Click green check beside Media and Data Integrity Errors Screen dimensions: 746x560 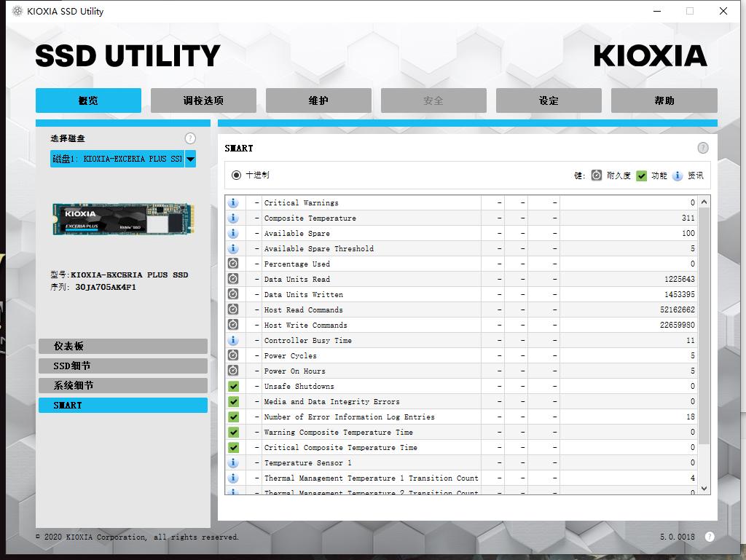233,401
